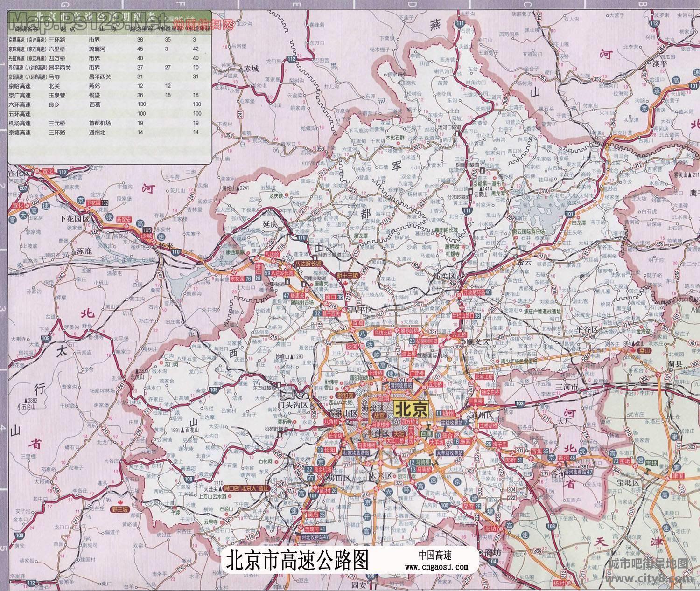
Task: Click the 廊坊 city marker
Action: click(491, 553)
